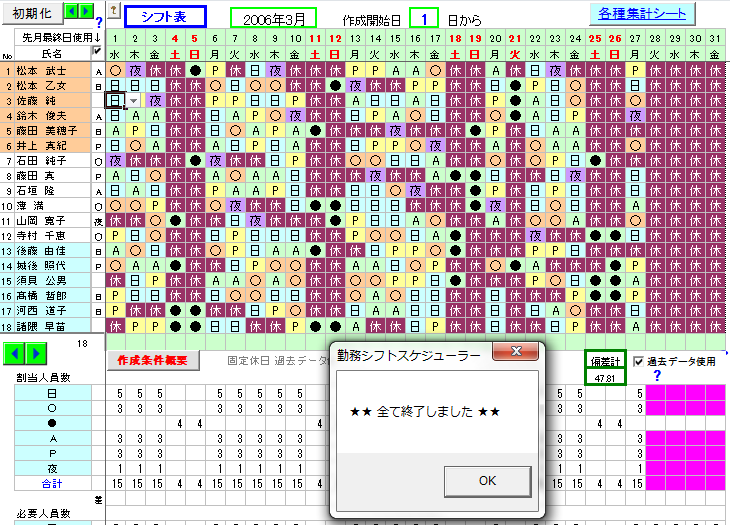Click the blue question mark below 過去データ使用
The height and width of the screenshot is (525, 730).
[657, 376]
